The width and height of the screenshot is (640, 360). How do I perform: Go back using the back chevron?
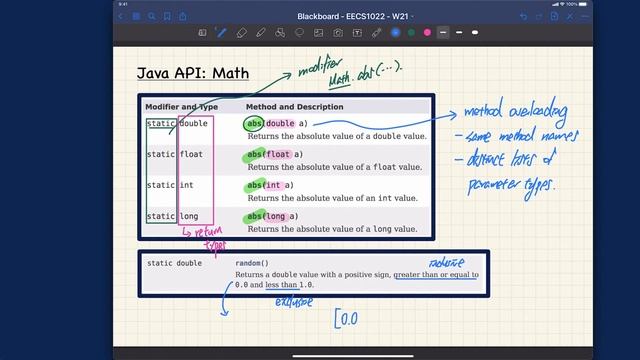pyautogui.click(x=121, y=16)
